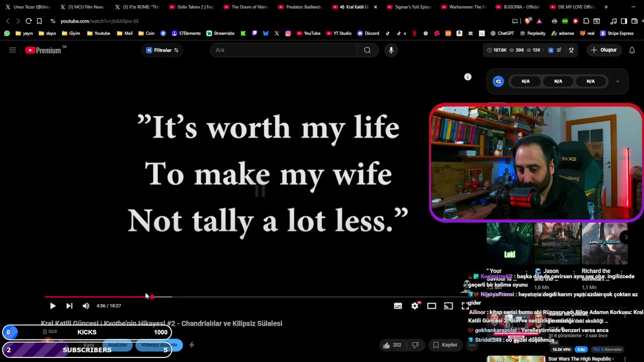Open the Filtreler button

(x=162, y=50)
